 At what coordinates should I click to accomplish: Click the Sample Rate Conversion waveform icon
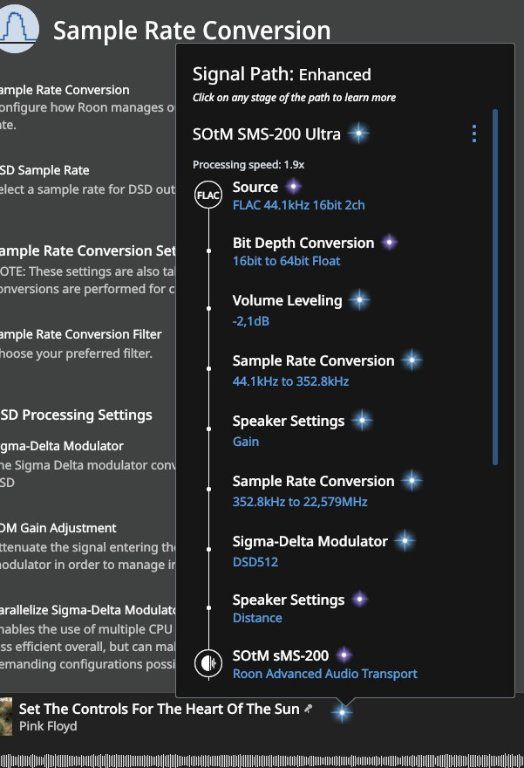point(18,28)
